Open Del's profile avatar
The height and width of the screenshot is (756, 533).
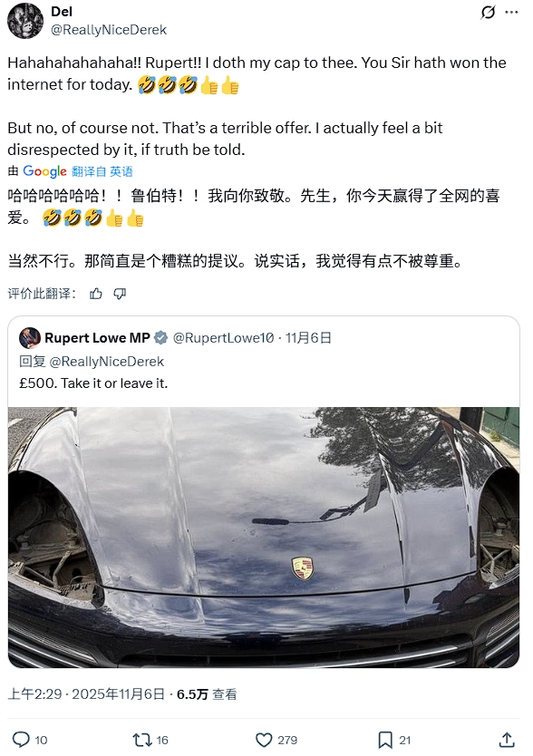[25, 21]
